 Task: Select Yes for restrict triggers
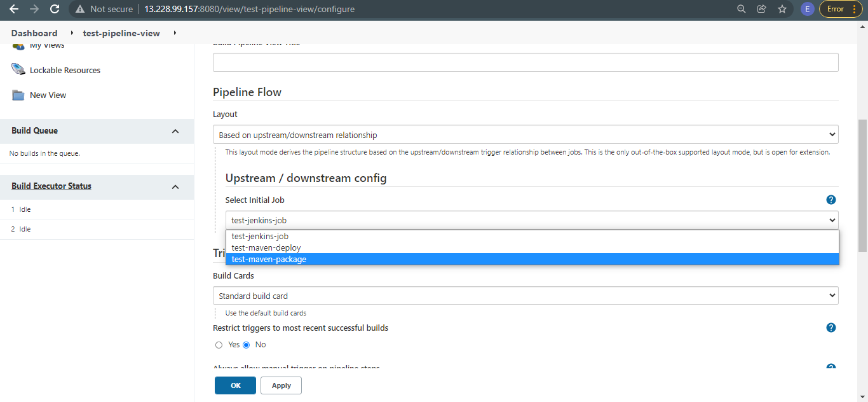tap(219, 345)
